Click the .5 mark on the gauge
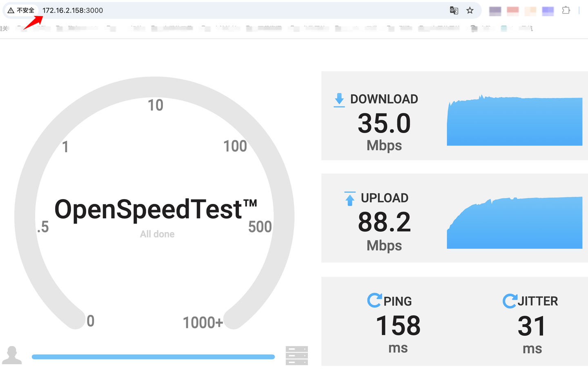This screenshot has height=374, width=588. [43, 227]
